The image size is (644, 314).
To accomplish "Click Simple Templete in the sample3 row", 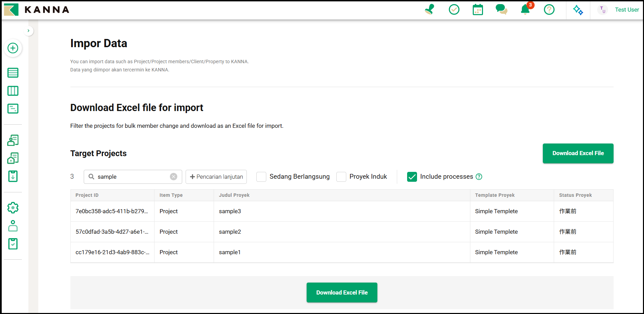I will (496, 211).
